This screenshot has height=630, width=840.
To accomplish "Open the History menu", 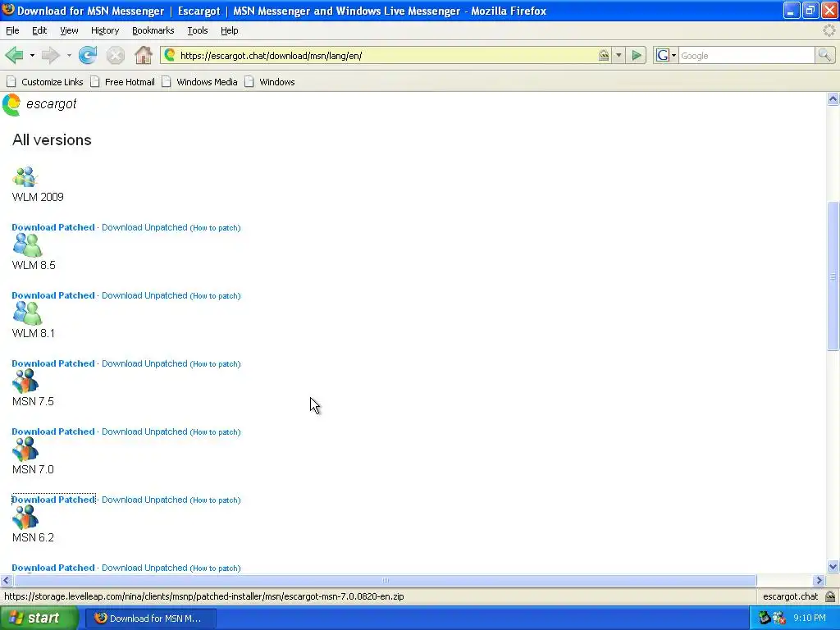I will (105, 30).
